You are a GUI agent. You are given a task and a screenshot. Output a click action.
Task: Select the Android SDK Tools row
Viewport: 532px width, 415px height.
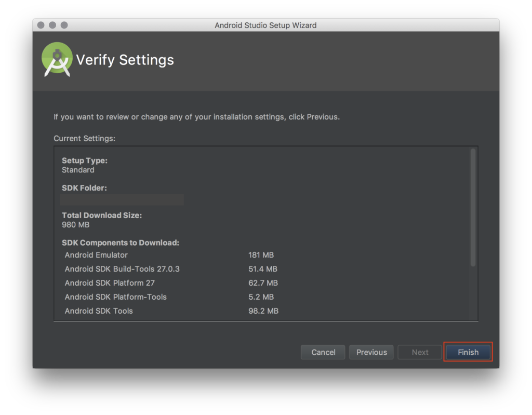coord(172,311)
